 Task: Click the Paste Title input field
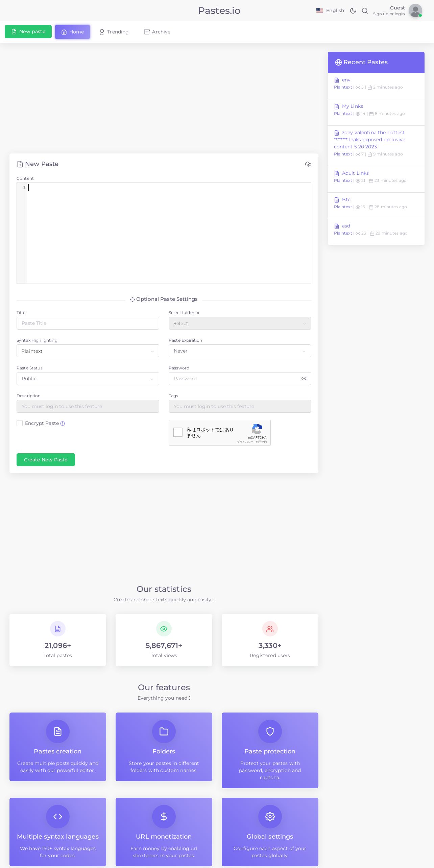pyautogui.click(x=88, y=323)
